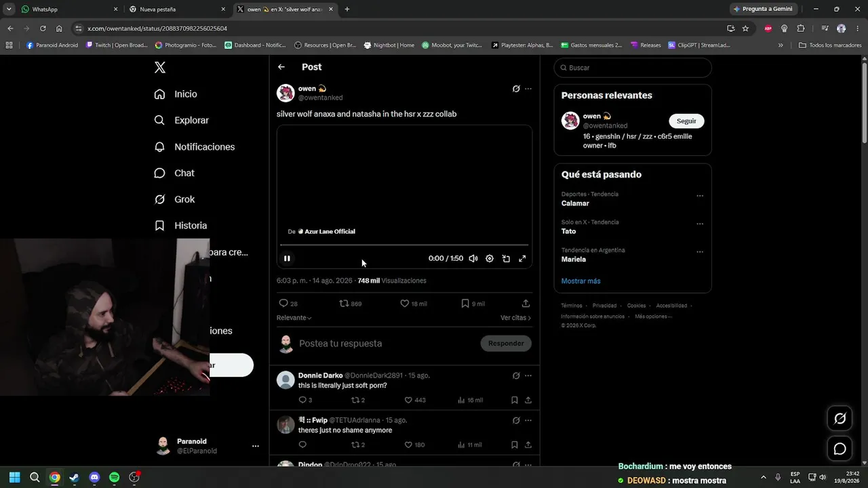Open the Windows Start menu
Image resolution: width=868 pixels, height=488 pixels.
pyautogui.click(x=15, y=477)
